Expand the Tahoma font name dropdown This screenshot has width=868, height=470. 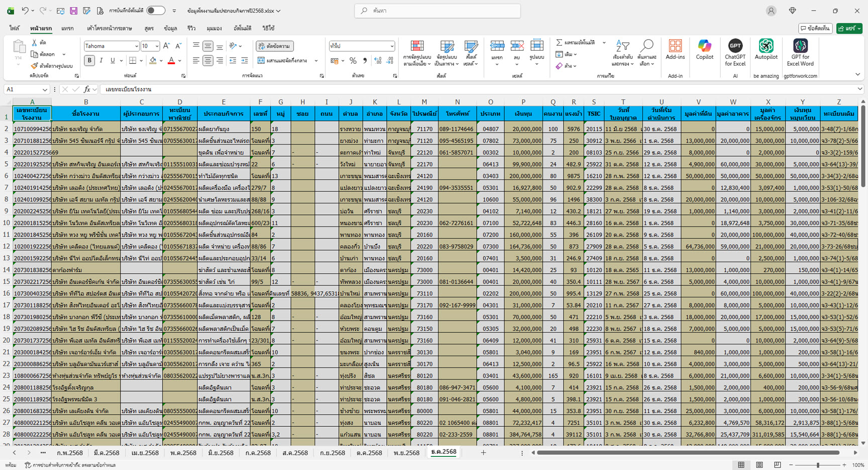tap(136, 46)
